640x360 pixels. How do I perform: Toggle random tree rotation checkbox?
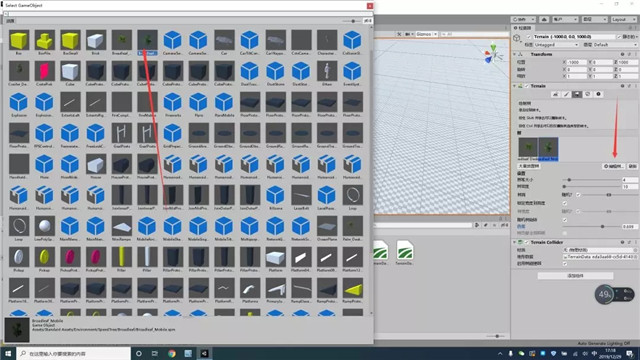pyautogui.click(x=565, y=220)
